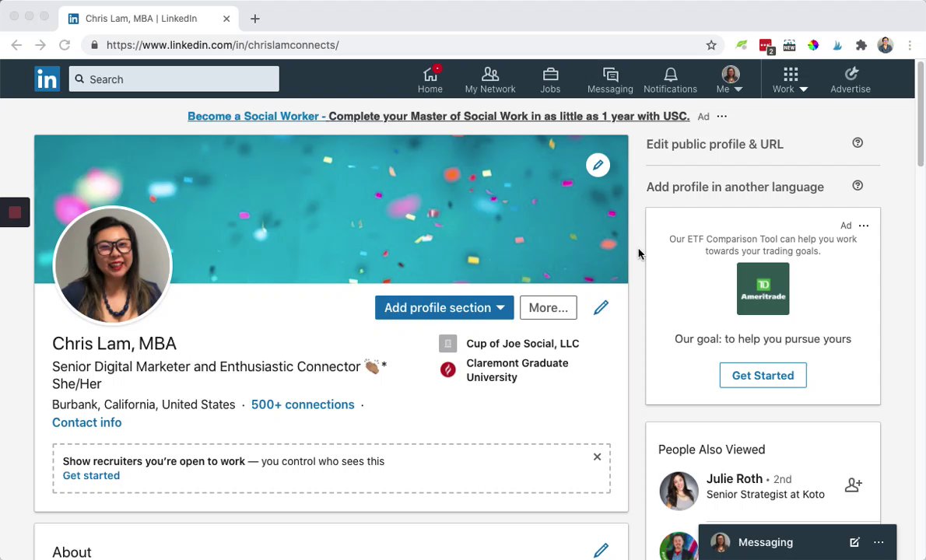
Task: Open help for Add profile in another language
Action: pos(858,186)
